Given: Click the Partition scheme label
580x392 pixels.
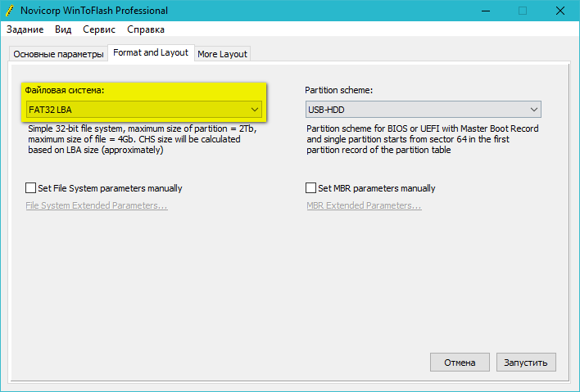Looking at the screenshot, I should (339, 90).
